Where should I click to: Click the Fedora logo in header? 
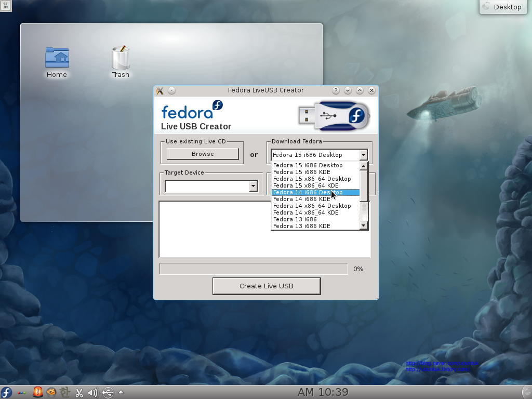click(x=192, y=110)
